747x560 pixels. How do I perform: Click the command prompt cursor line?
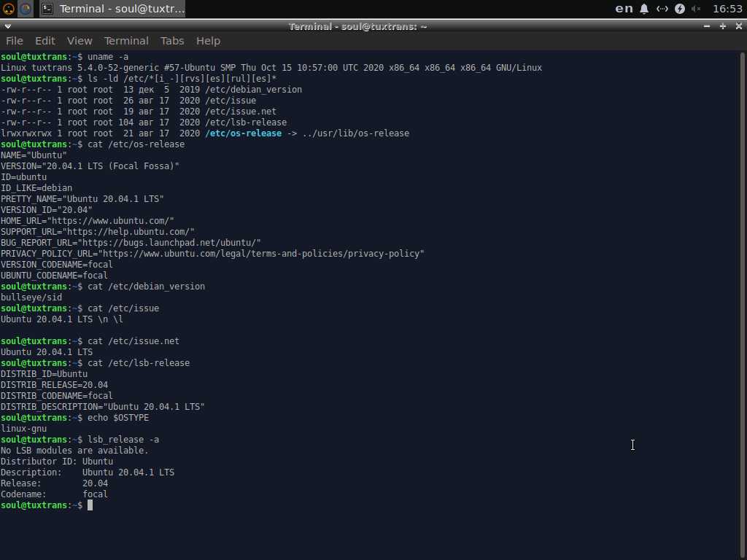click(47, 505)
